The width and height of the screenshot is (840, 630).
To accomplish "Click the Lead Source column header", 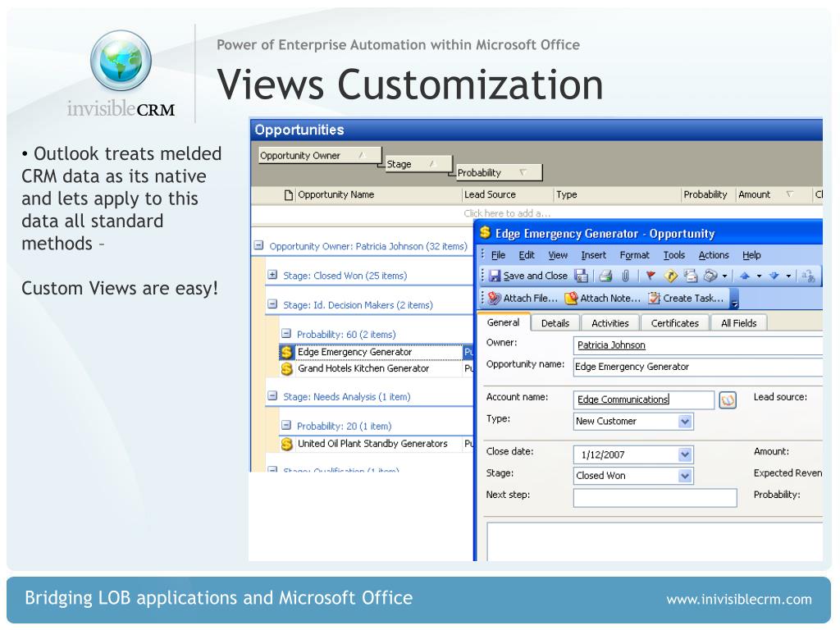I will [x=507, y=194].
